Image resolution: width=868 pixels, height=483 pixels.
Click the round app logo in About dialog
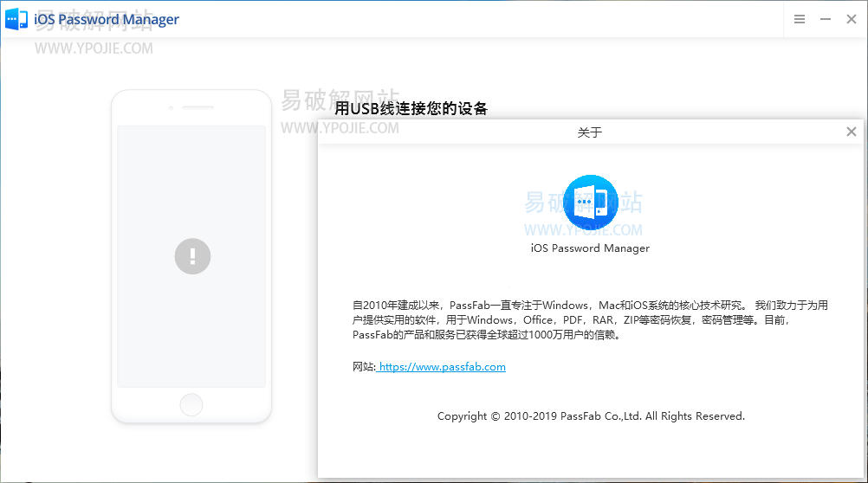click(590, 202)
